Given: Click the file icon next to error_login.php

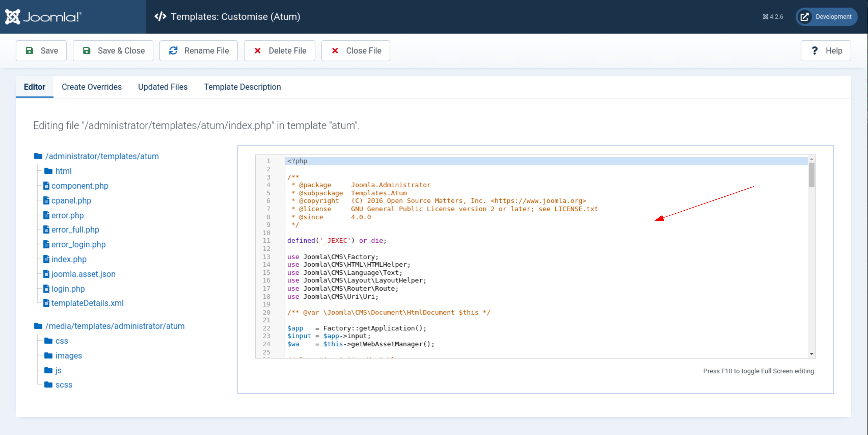Looking at the screenshot, I should [x=47, y=244].
